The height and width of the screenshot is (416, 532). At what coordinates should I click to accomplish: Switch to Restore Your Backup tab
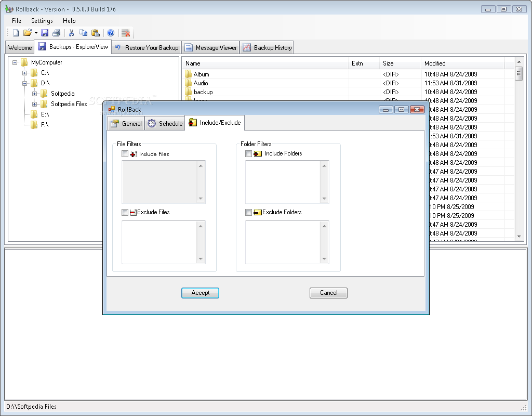tap(146, 47)
